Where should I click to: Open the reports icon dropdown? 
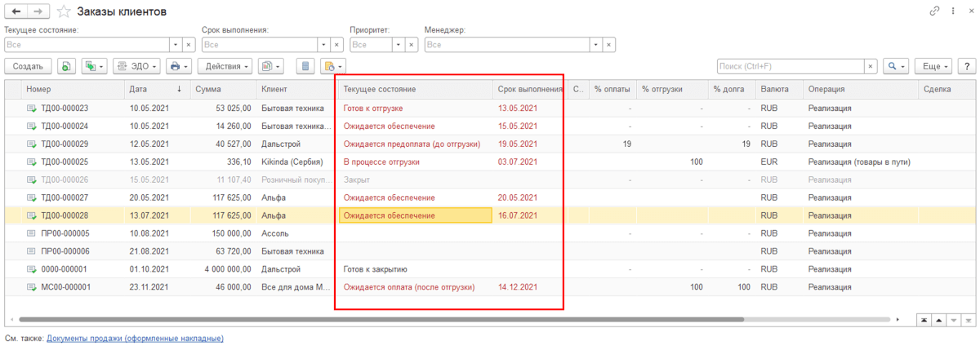[270, 66]
